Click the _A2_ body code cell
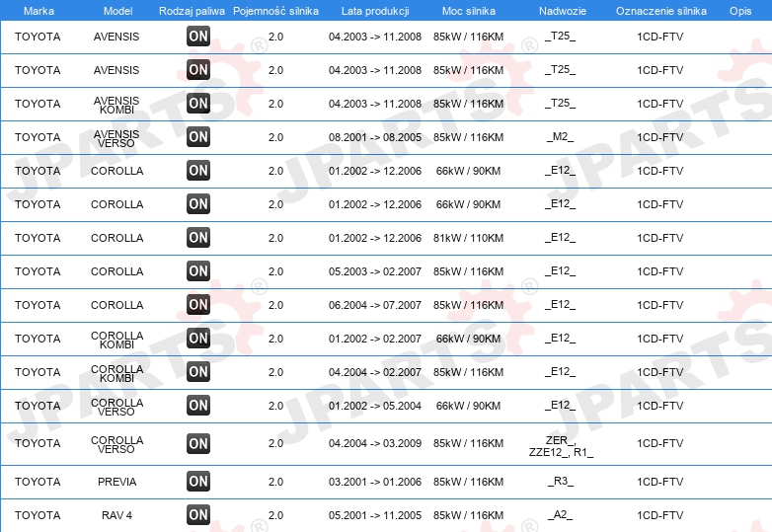 click(561, 515)
